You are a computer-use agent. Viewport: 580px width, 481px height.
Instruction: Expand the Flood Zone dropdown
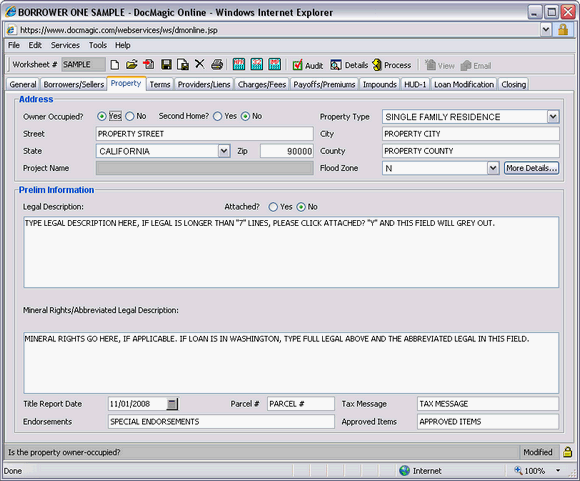point(492,168)
